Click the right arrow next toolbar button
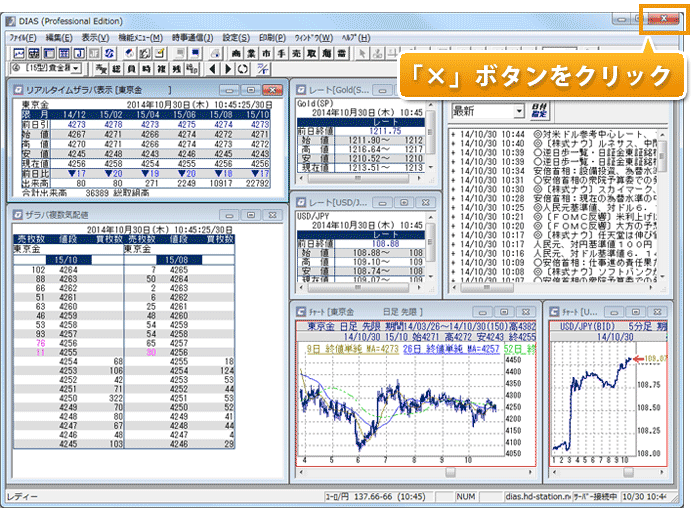Screen dimensions: 700x508 pos(227,68)
